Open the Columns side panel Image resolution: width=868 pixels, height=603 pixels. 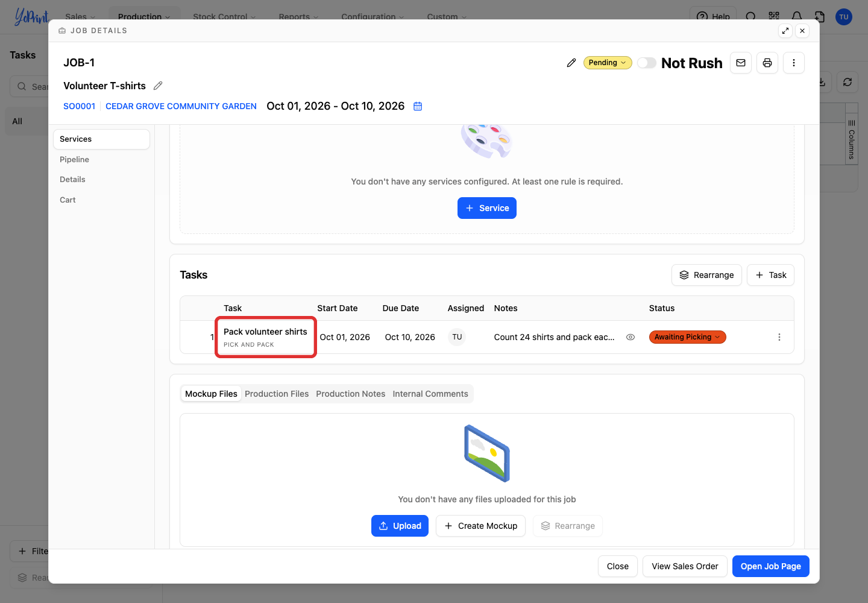click(852, 139)
